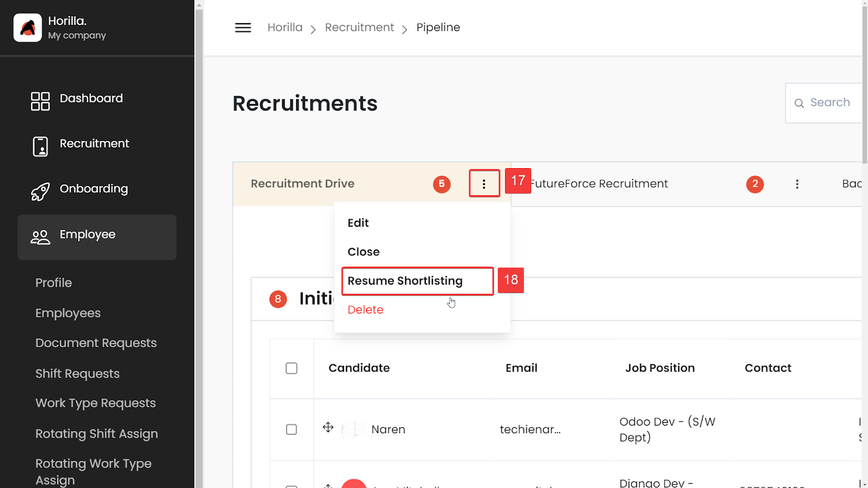Open FutureForce Recruitment three-dot options menu
This screenshot has height=488, width=868.
tap(797, 184)
